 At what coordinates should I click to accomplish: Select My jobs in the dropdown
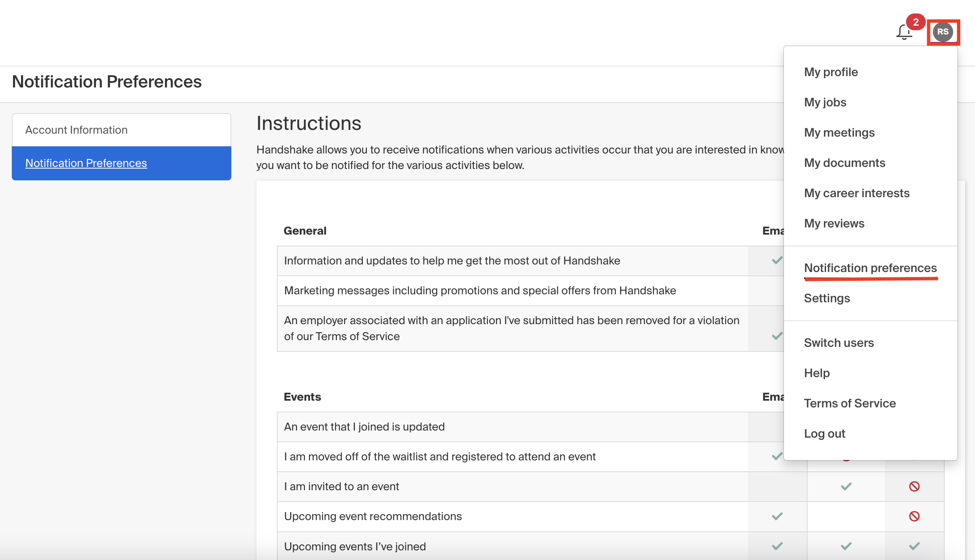point(825,102)
